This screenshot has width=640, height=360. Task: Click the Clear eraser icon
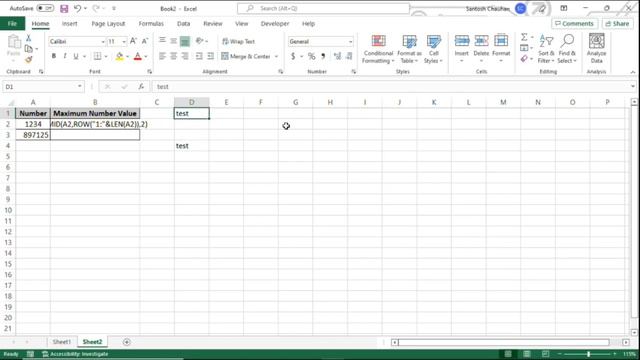[x=524, y=59]
